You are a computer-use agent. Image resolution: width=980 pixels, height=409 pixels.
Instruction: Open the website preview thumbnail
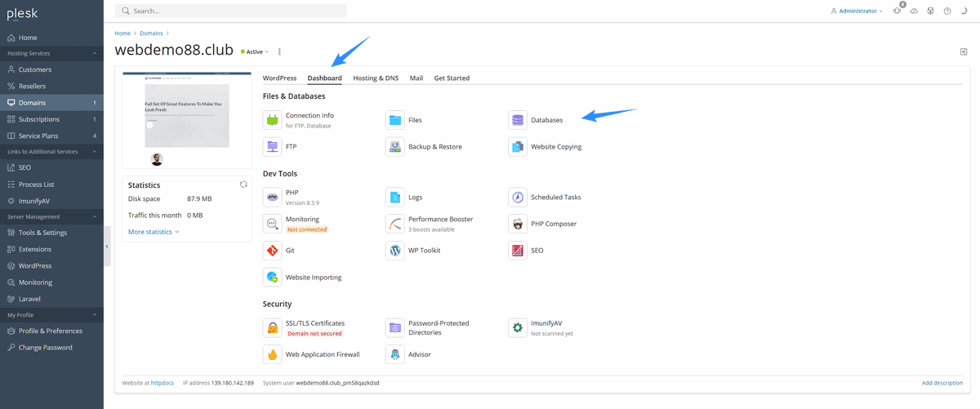[187, 120]
